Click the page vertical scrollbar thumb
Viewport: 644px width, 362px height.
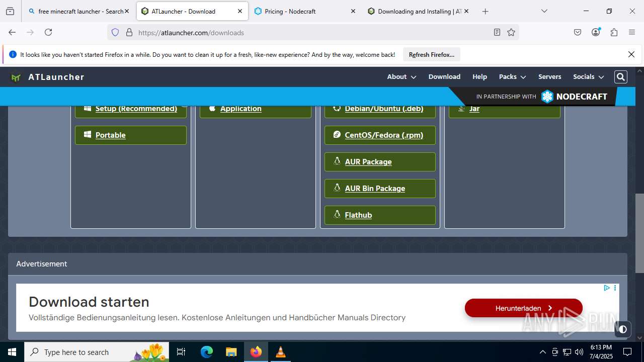(639, 233)
